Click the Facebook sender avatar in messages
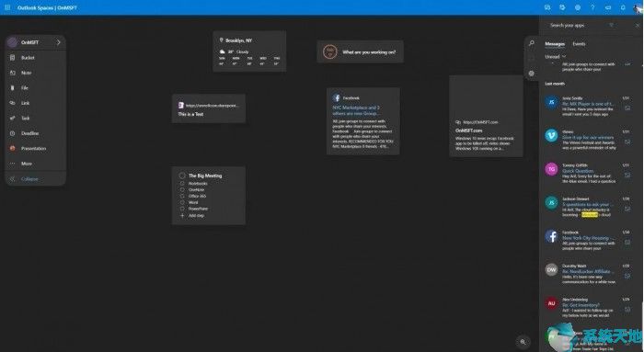Viewport: 644px width, 352px height. (x=551, y=236)
